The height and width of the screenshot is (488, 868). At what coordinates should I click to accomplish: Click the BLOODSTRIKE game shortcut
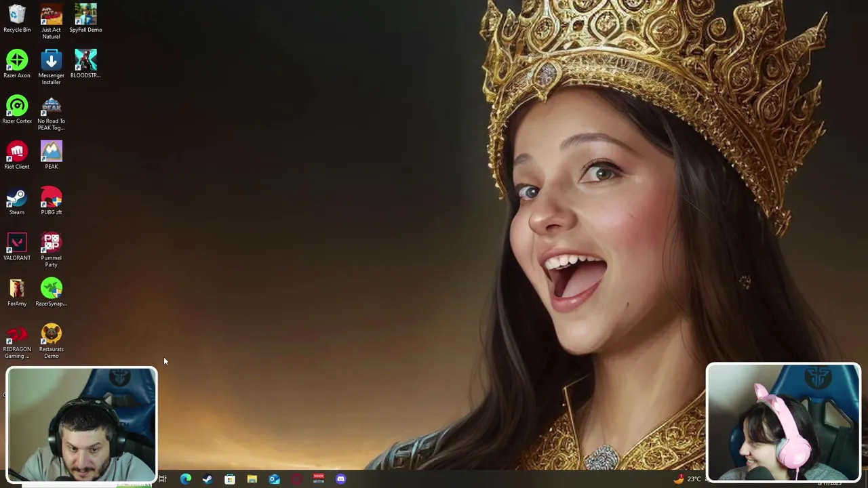(85, 64)
